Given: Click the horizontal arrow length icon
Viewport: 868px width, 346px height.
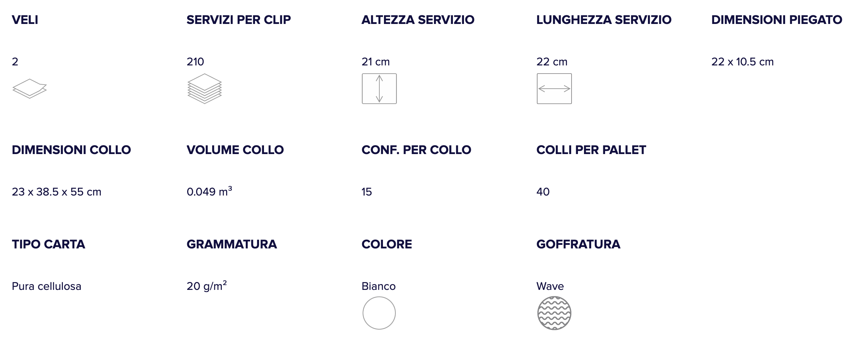Looking at the screenshot, I should tap(554, 89).
